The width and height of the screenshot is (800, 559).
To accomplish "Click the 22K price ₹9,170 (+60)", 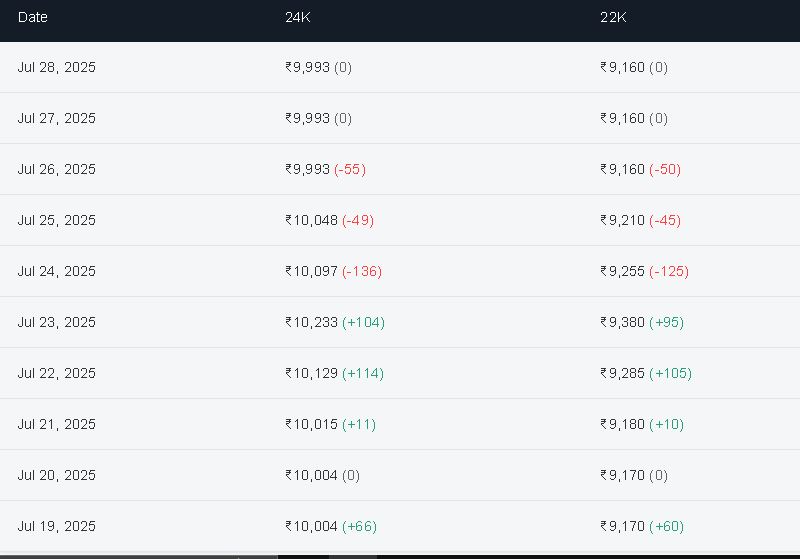I will click(x=642, y=526).
